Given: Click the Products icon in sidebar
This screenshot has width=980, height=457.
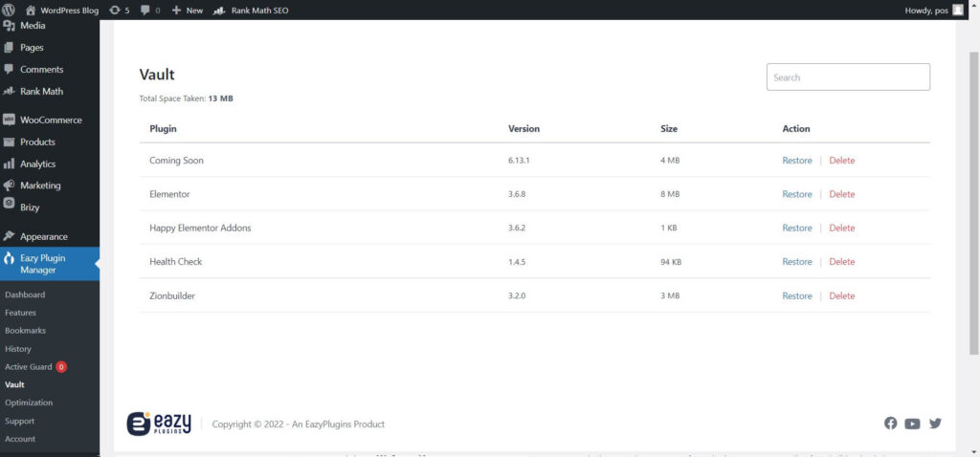Looking at the screenshot, I should coord(9,141).
